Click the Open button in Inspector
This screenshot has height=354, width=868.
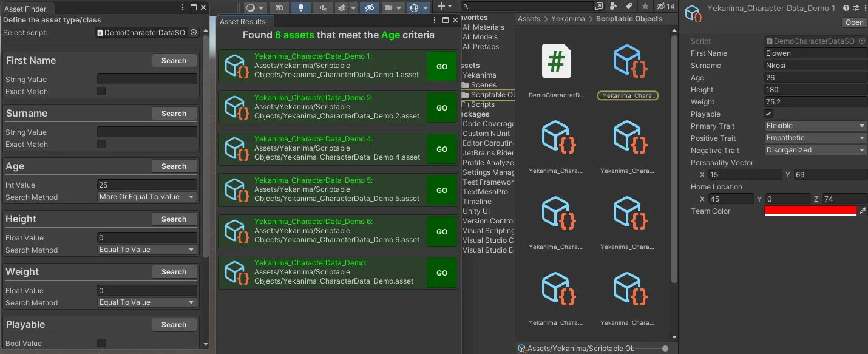[x=854, y=22]
